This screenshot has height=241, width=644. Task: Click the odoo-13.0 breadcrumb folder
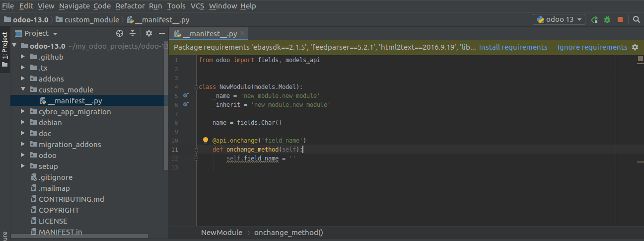point(26,20)
